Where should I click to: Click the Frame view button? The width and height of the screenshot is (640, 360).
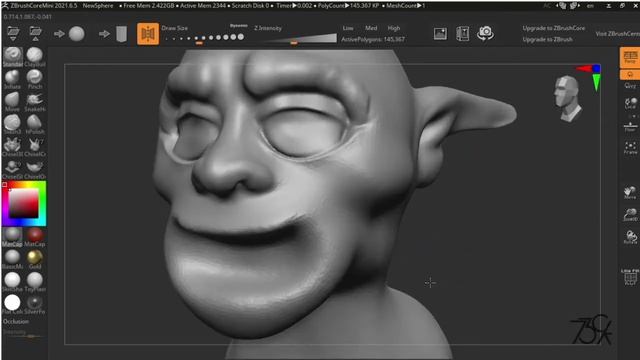630,148
